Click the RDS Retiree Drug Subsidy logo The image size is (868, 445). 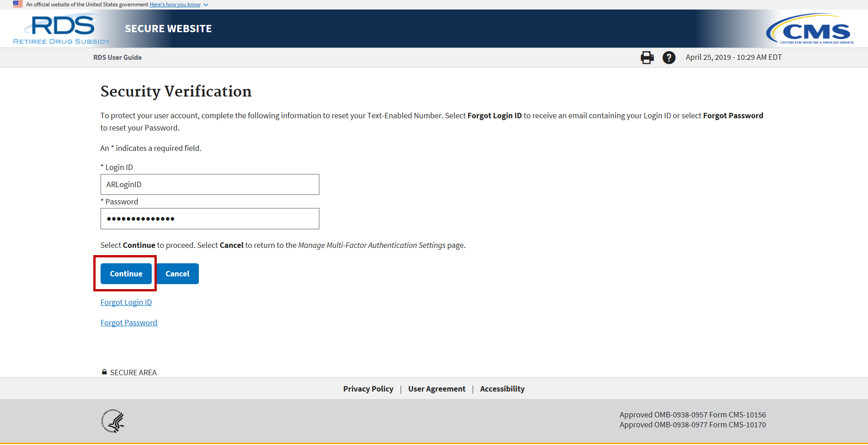click(62, 29)
